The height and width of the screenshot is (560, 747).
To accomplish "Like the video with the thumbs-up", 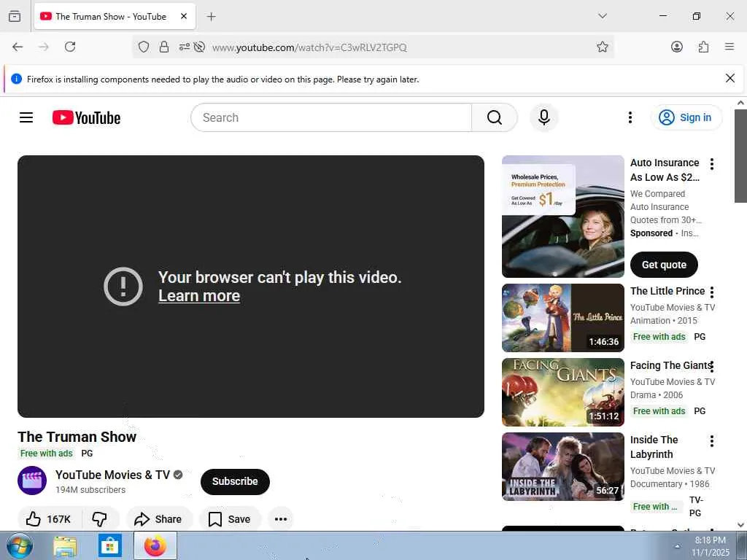I will 49,519.
